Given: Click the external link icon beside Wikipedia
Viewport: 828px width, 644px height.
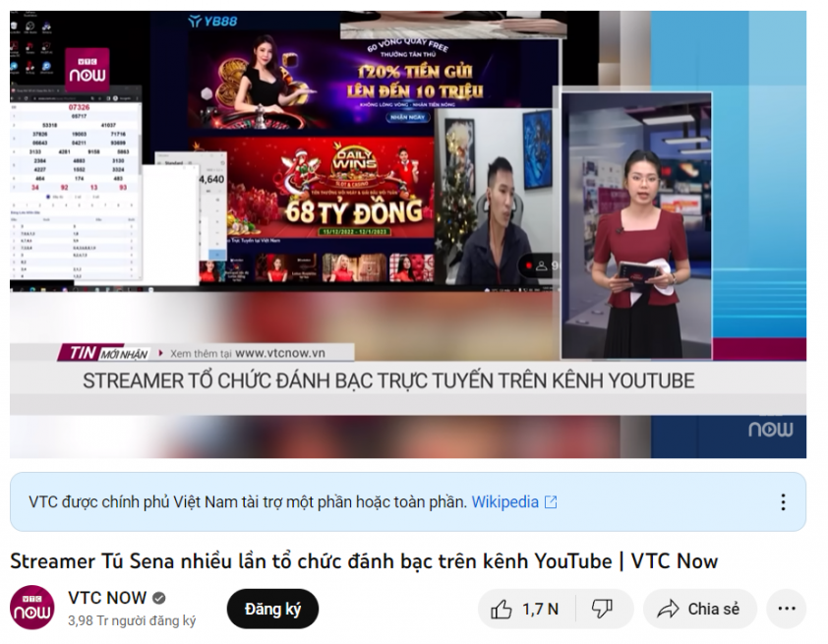Looking at the screenshot, I should [551, 502].
